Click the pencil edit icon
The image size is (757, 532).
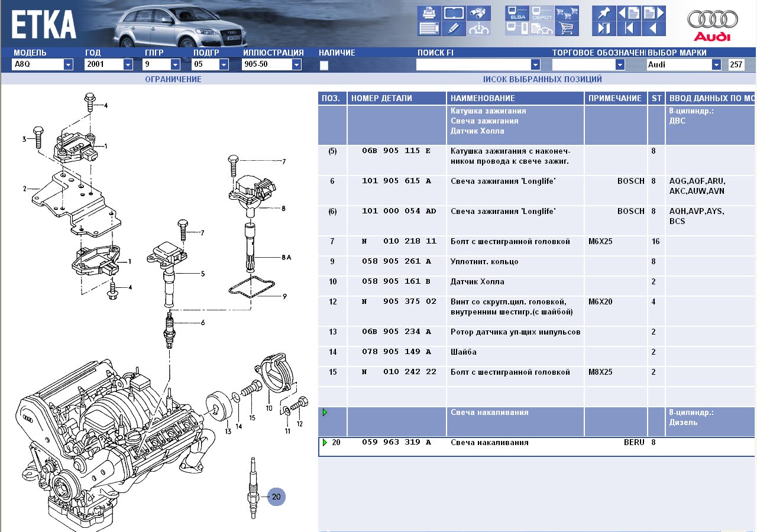(453, 28)
